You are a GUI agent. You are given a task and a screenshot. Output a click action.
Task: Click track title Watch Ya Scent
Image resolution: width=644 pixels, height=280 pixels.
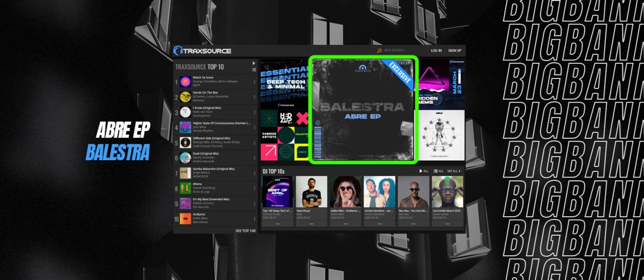tap(203, 78)
